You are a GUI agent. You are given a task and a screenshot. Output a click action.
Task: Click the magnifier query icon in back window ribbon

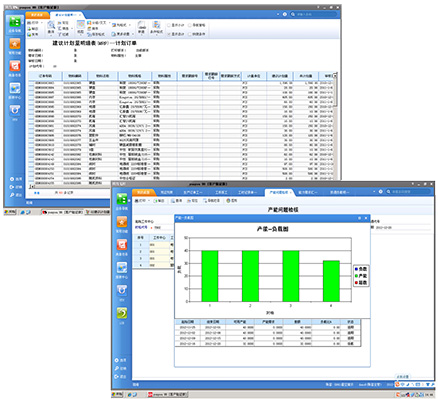tap(51, 25)
